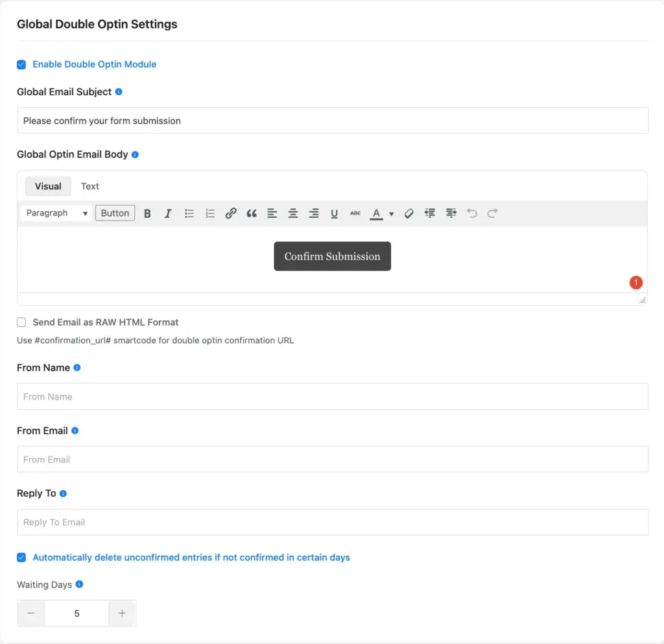
Task: Enable Double Optin Module
Action: (21, 64)
